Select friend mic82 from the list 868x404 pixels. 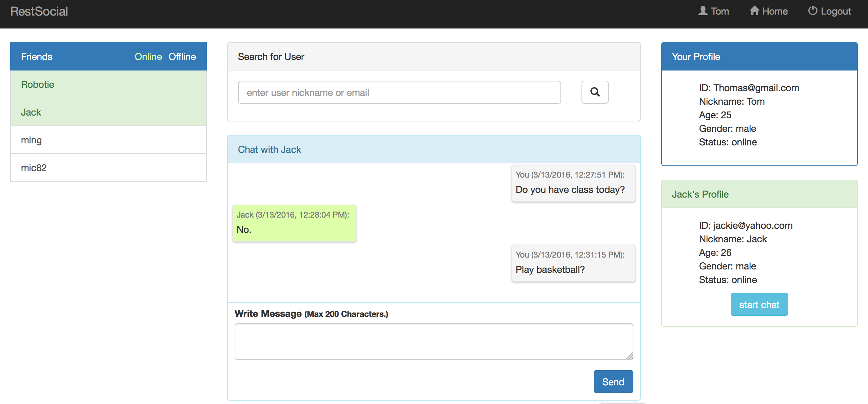pos(108,168)
